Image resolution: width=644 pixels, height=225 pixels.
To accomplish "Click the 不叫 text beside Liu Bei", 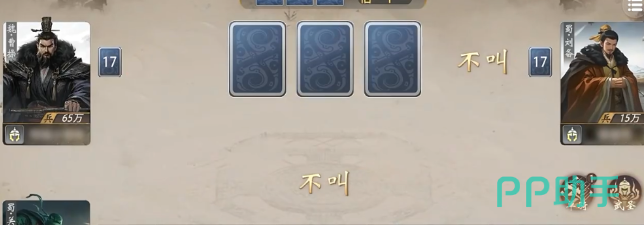I will tap(483, 62).
